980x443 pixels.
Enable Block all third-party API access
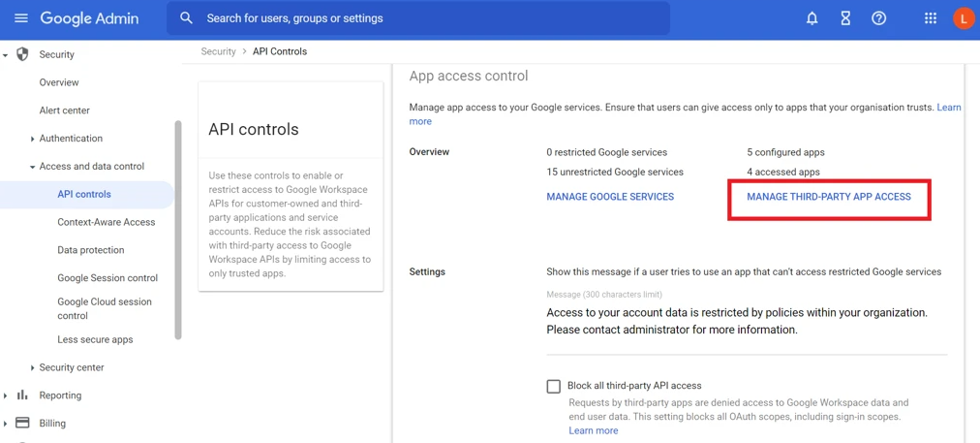(x=553, y=387)
